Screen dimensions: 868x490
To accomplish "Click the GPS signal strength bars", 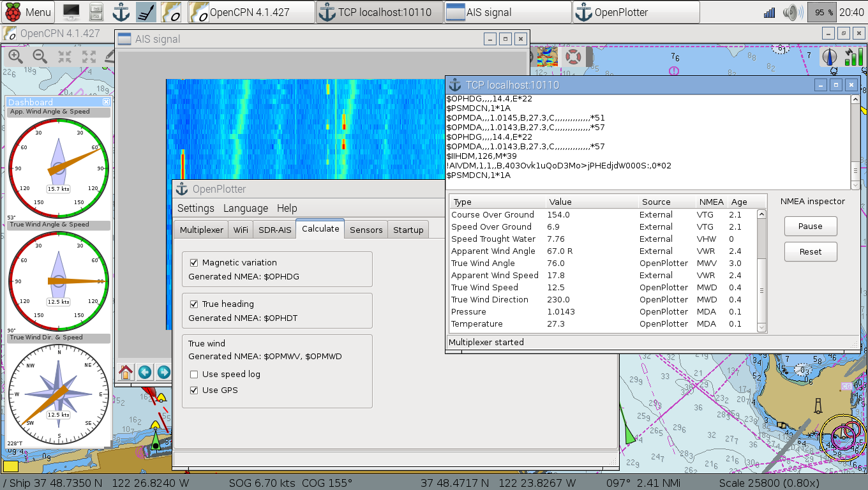I will click(x=853, y=57).
